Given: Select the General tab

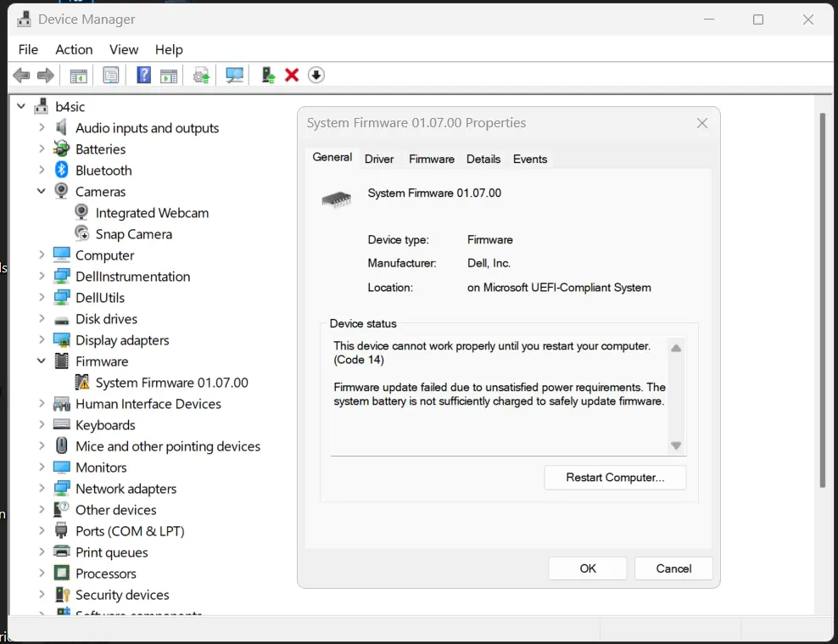Looking at the screenshot, I should coord(332,158).
